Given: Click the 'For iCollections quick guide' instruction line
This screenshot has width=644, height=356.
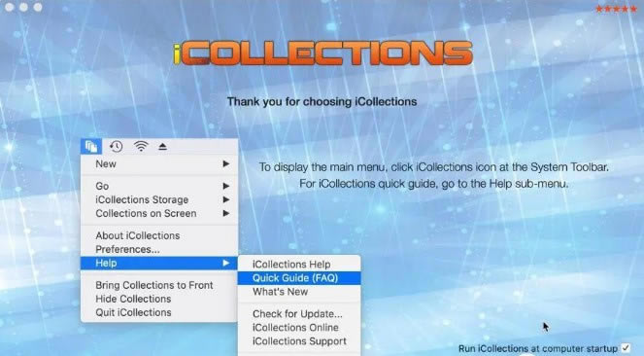Looking at the screenshot, I should point(434,183).
